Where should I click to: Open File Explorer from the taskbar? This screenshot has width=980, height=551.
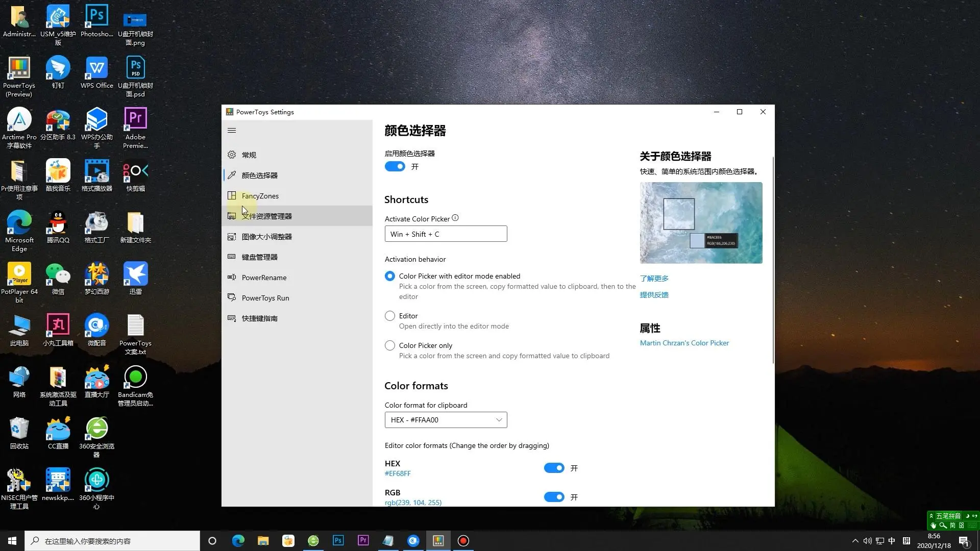coord(263,541)
